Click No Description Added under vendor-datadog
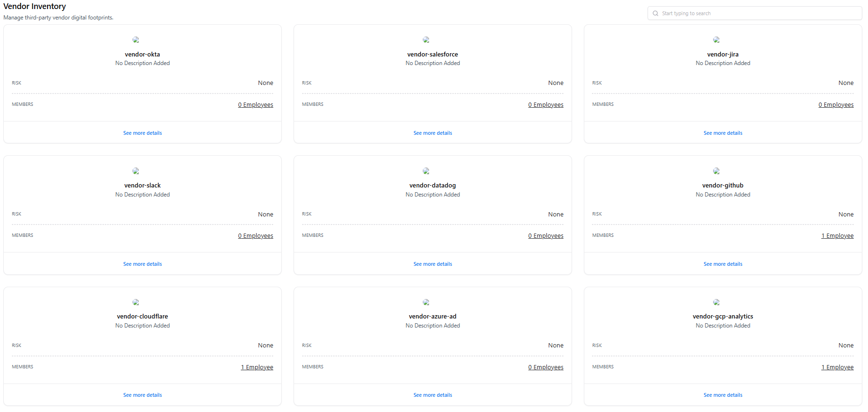This screenshot has width=868, height=412. coord(433,195)
